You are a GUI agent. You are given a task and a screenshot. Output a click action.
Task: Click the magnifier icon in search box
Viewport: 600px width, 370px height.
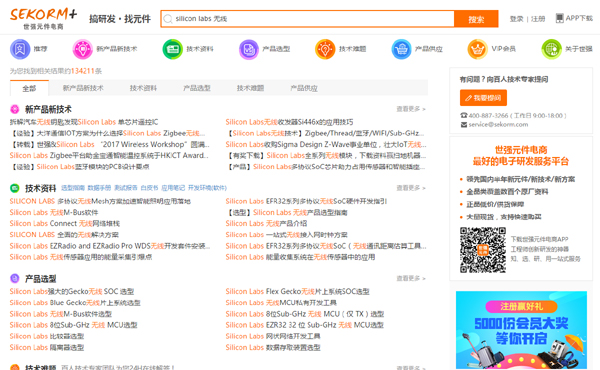pyautogui.click(x=168, y=19)
